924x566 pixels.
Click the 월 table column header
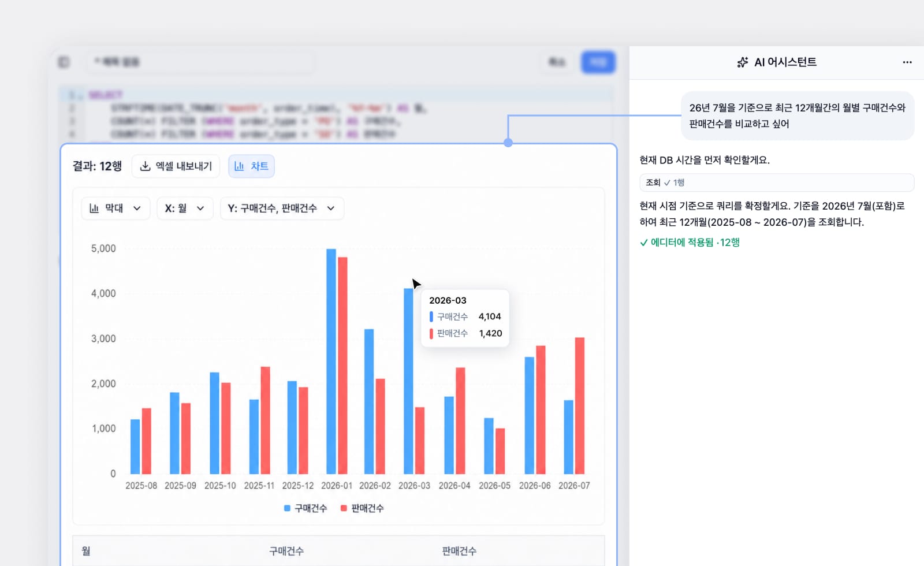[86, 551]
